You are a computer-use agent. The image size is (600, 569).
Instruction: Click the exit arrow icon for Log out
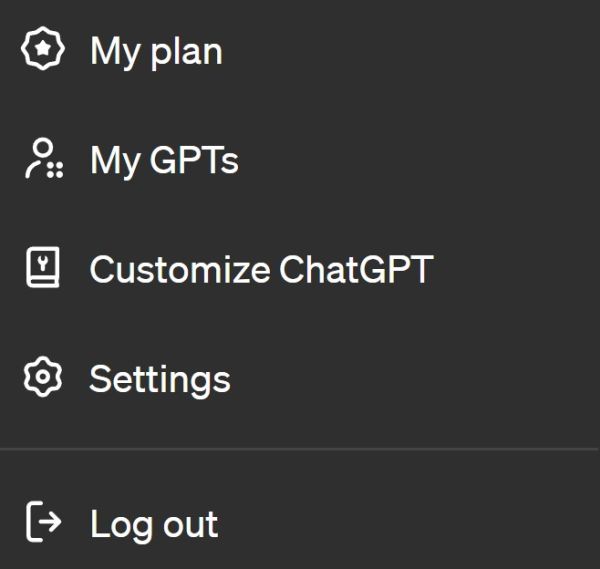[x=44, y=522]
